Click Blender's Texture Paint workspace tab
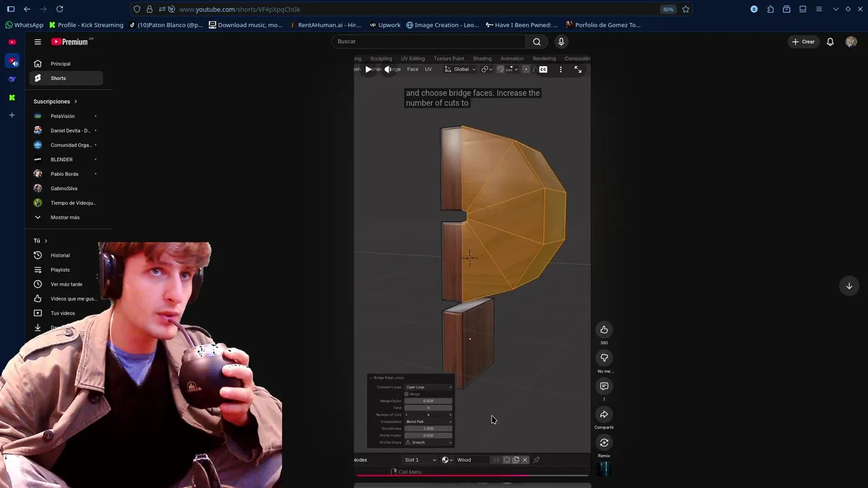 [449, 59]
